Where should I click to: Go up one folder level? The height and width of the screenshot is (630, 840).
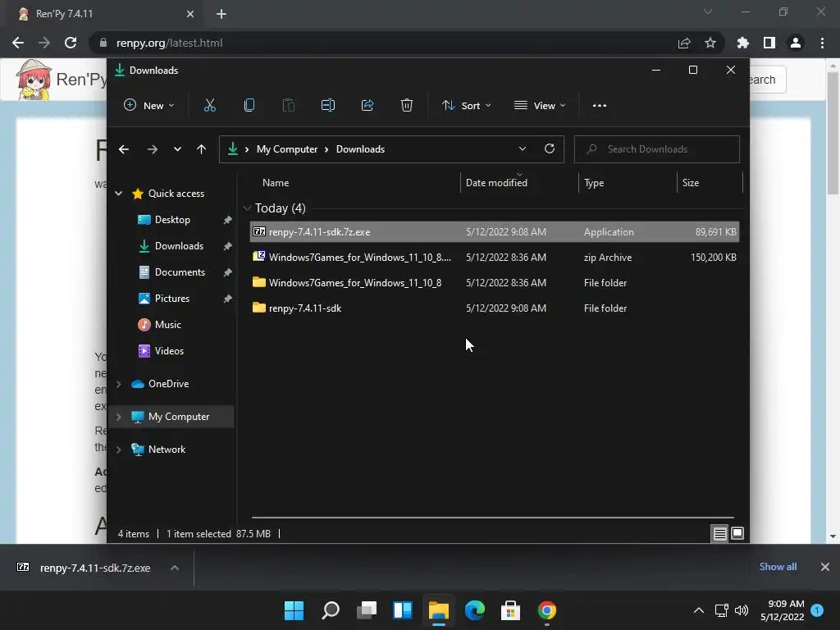click(x=202, y=149)
